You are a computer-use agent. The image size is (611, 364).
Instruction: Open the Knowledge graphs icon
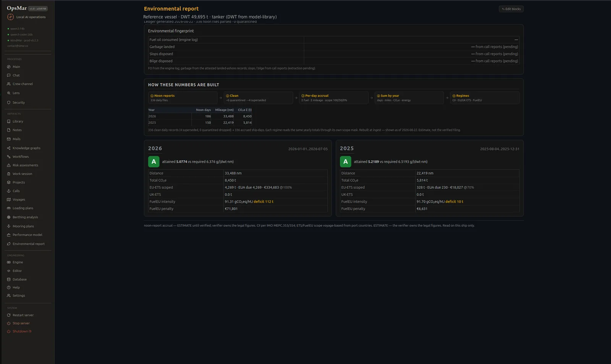9,148
